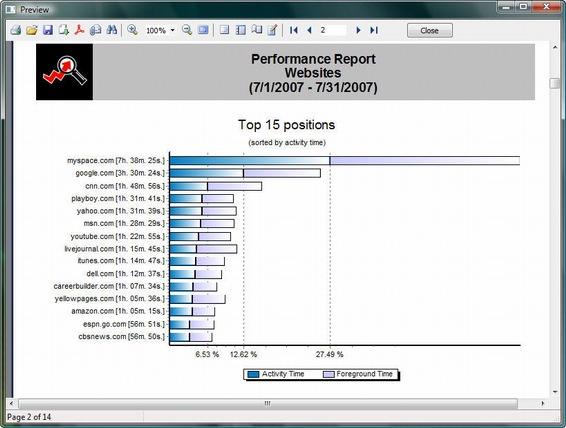Viewport: 566px width, 428px height.
Task: Go to previous page
Action: tap(309, 30)
